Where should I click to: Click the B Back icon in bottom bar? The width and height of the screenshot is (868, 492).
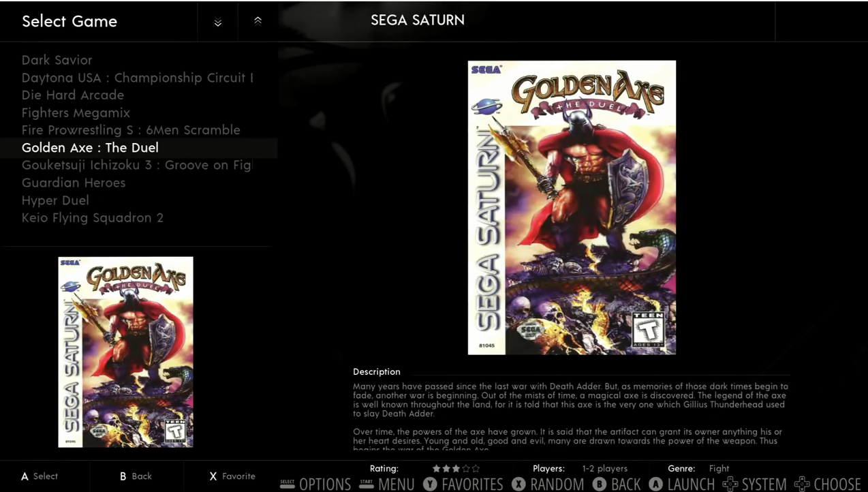pyautogui.click(x=599, y=484)
